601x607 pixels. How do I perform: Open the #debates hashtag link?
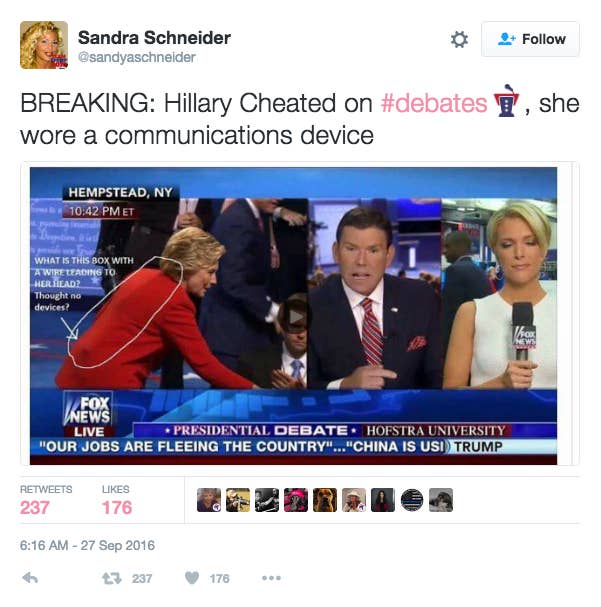click(x=434, y=103)
